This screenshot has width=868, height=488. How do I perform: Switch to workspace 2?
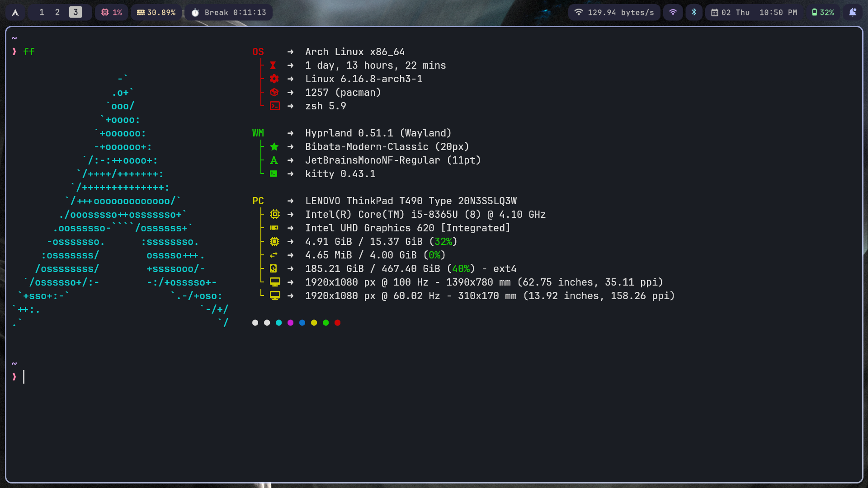click(57, 12)
